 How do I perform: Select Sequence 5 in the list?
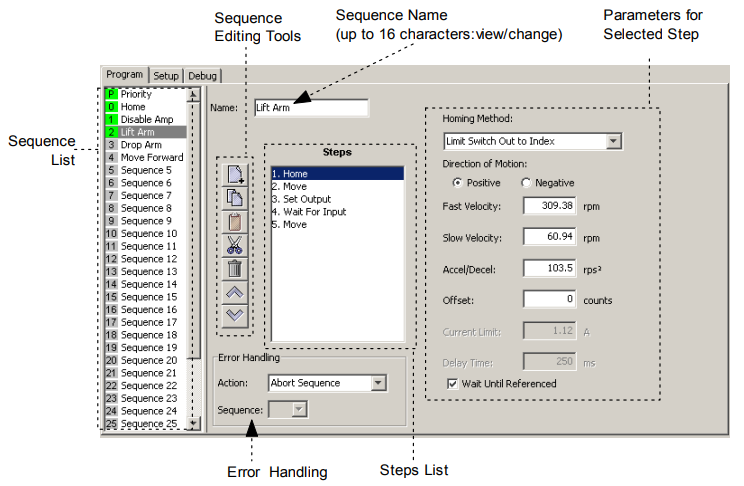coord(146,170)
